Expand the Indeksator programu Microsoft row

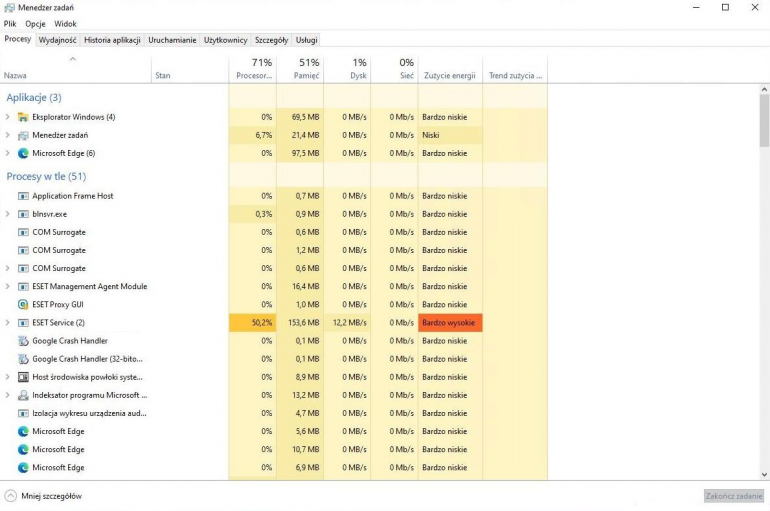7,395
